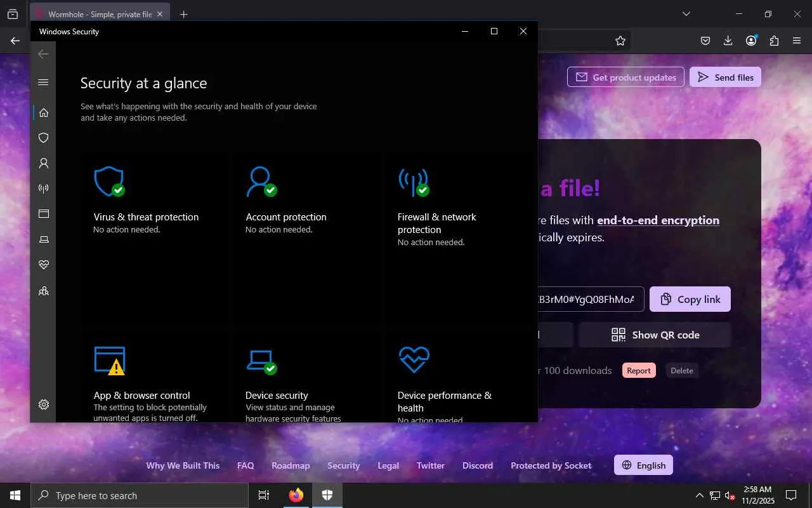Click the Save to Pocket icon in Firefox
Viewport: 812px width, 508px height.
pyautogui.click(x=705, y=41)
